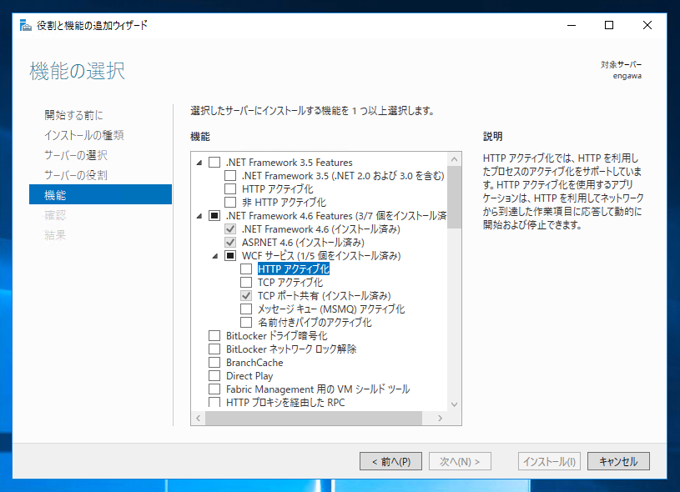Screen dimensions: 680x492
Task: Click the horizontal scrollbar's right arrow
Action: pyautogui.click(x=440, y=418)
